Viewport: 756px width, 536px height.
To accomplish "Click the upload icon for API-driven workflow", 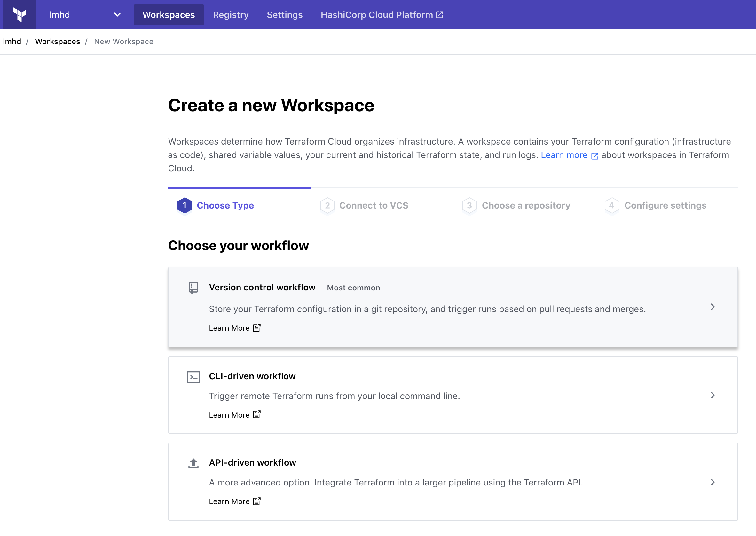I will click(193, 463).
